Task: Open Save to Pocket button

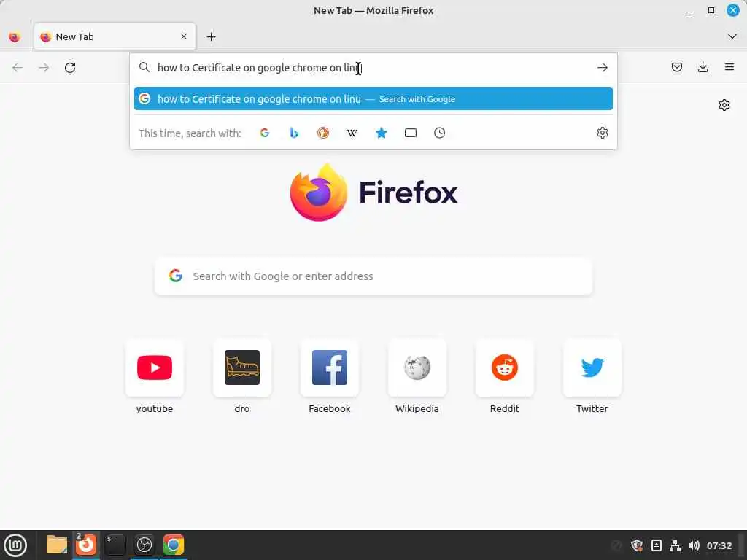Action: 676,67
